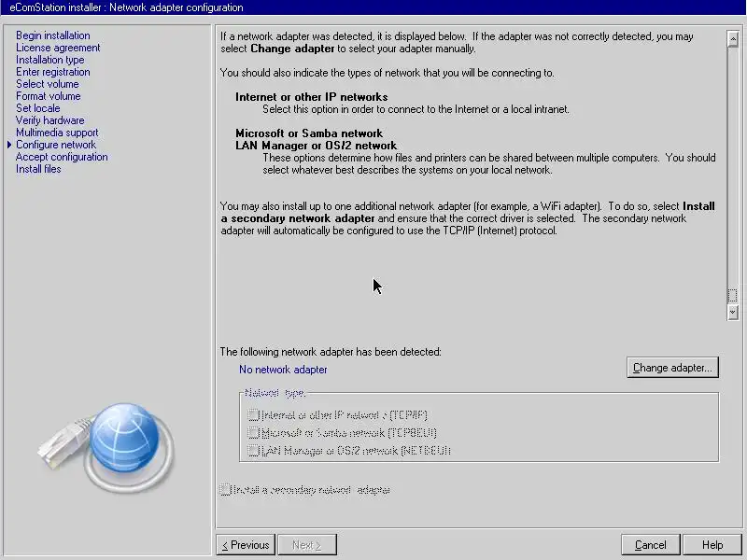The width and height of the screenshot is (747, 560).
Task: Click the scroll-down arrow of the description pane
Action: point(733,312)
